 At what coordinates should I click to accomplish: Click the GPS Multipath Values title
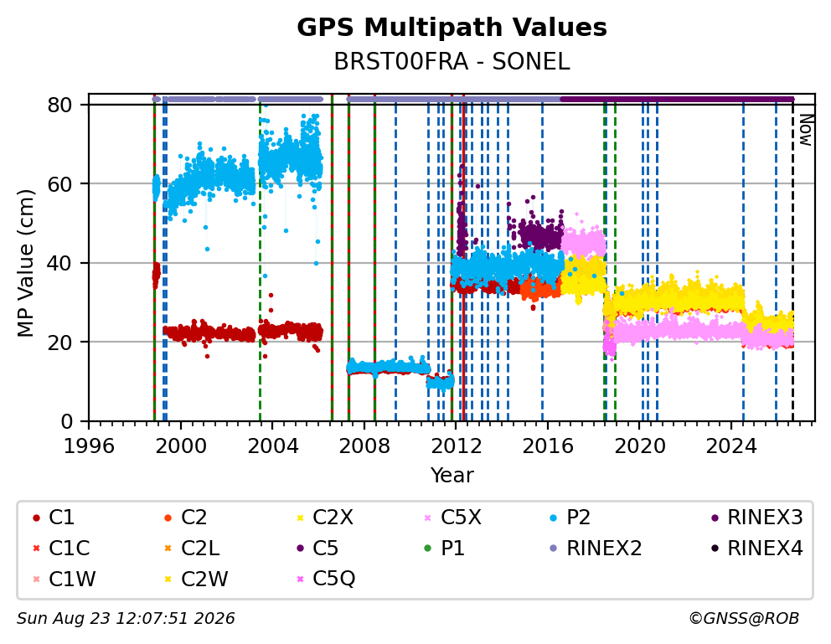click(452, 27)
